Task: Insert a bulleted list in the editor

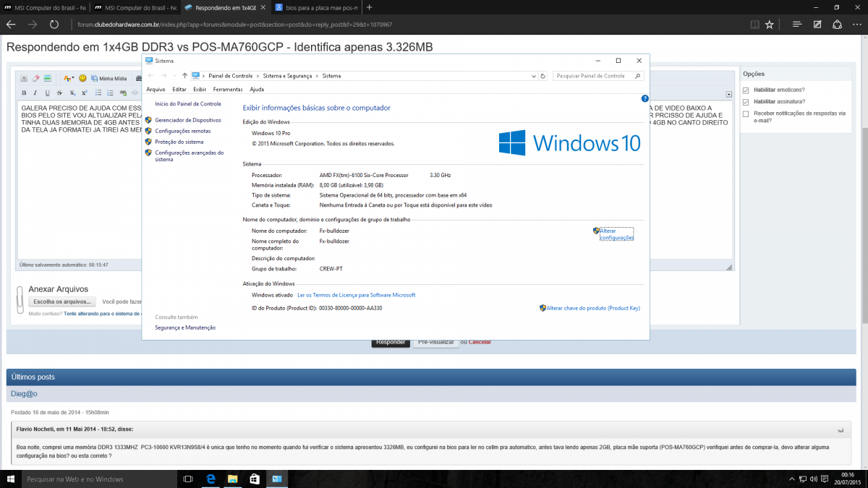Action: pos(98,93)
